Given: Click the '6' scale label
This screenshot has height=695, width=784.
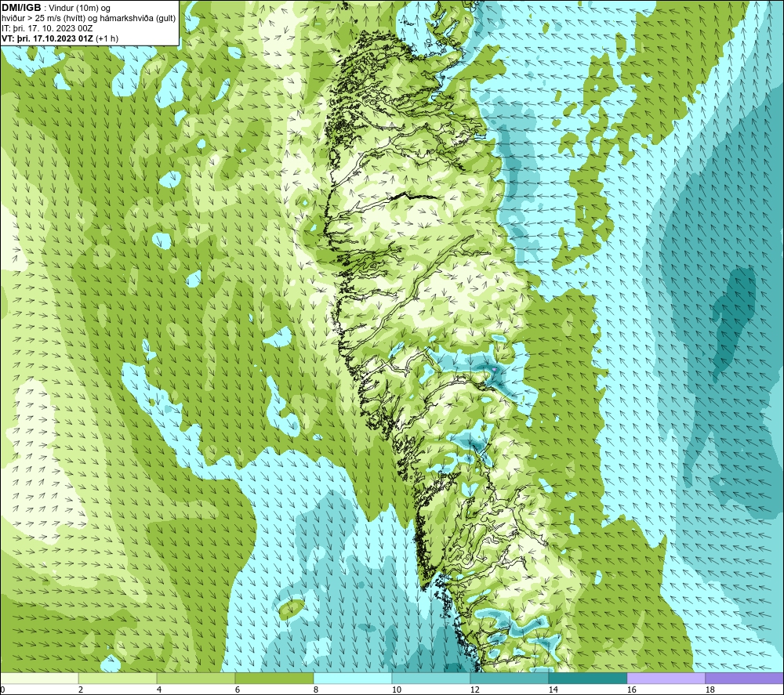Looking at the screenshot, I should (238, 690).
